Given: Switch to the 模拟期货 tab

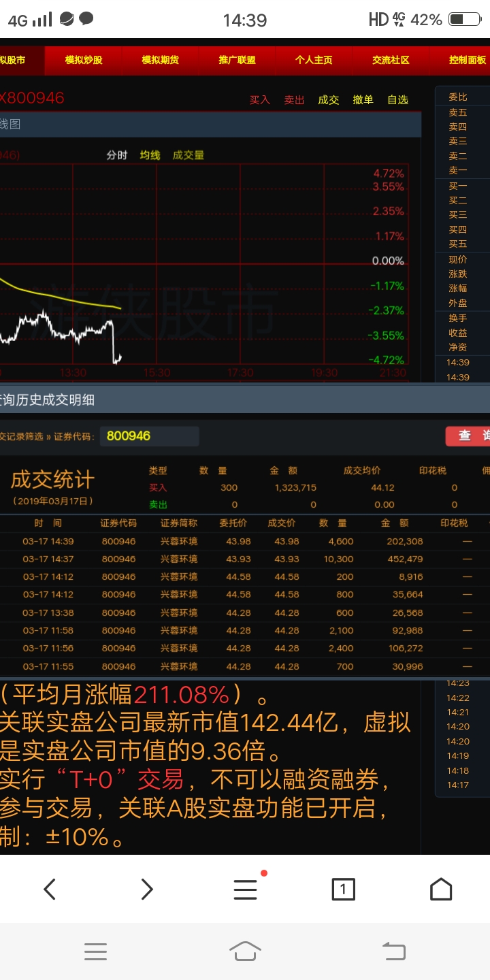Looking at the screenshot, I should point(161,60).
